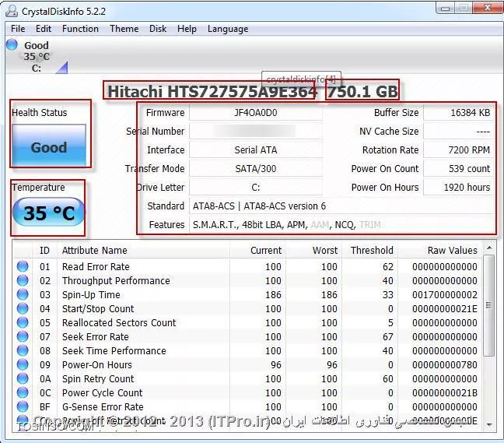504x443 pixels.
Task: Click the Buffer Size value 16384 KB
Action: point(459,113)
